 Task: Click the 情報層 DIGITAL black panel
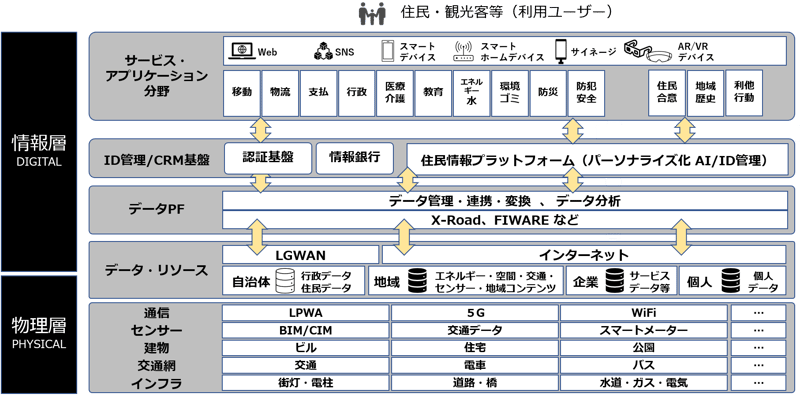point(39,152)
